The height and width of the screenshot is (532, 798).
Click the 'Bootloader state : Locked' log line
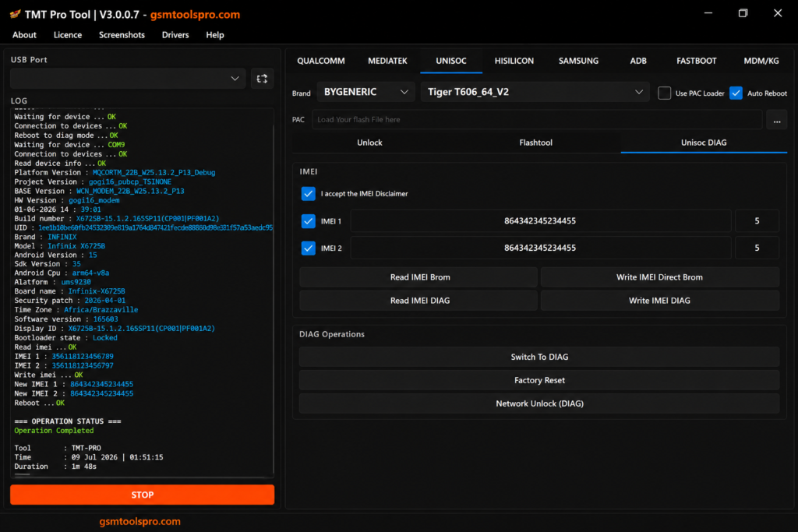pyautogui.click(x=65, y=338)
